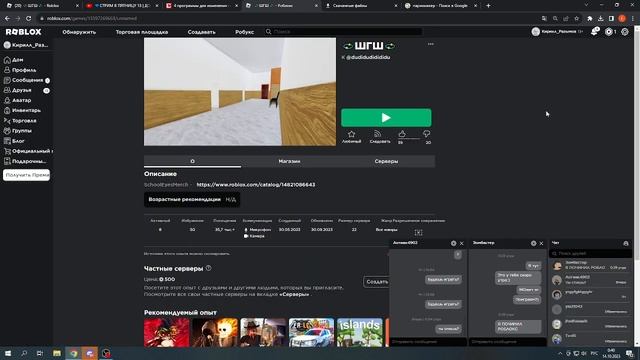
Task: Click Возрастные рекомендации box
Action: click(x=192, y=200)
